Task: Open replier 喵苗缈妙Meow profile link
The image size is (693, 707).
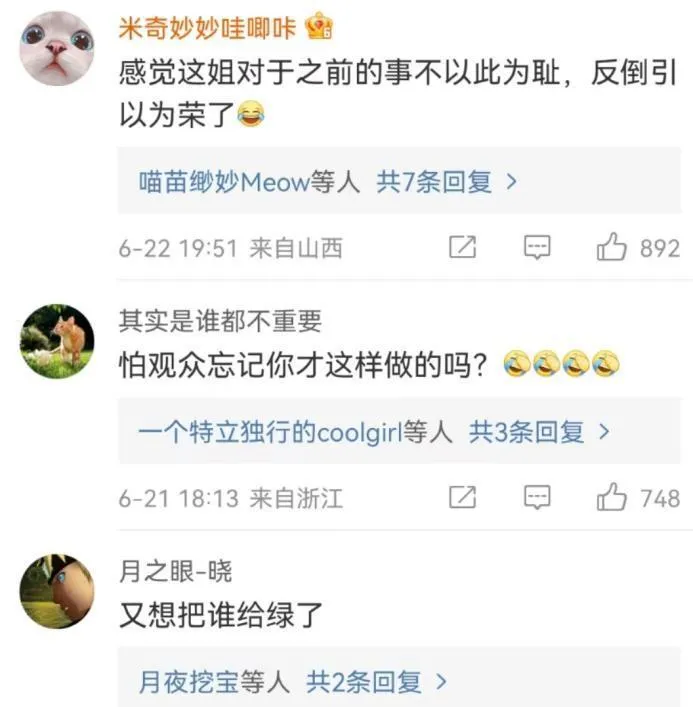Action: pyautogui.click(x=225, y=182)
